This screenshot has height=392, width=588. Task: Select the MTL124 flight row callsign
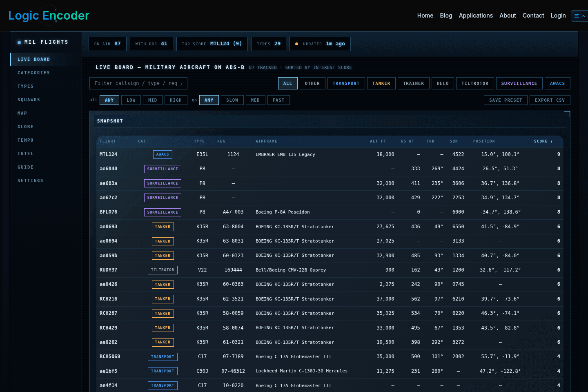(108, 154)
